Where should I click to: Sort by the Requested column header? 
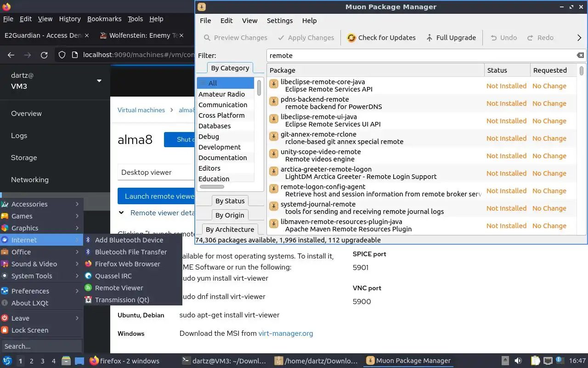click(x=553, y=70)
